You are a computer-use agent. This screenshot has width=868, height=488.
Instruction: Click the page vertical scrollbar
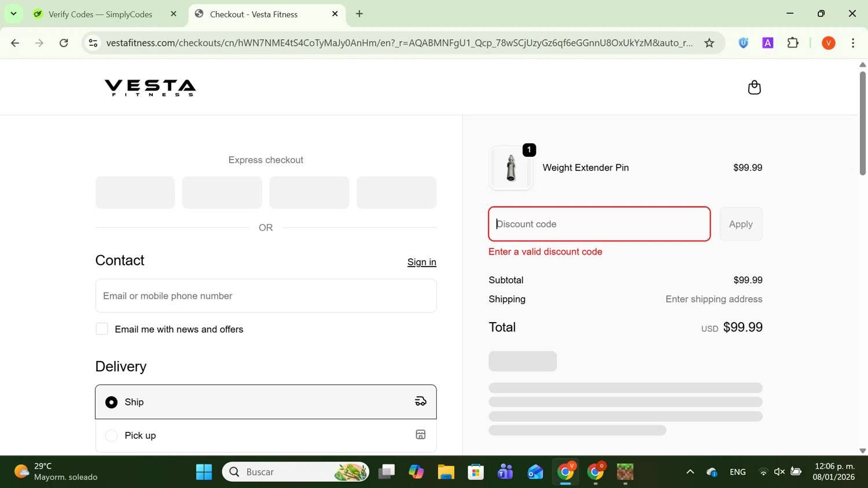(862, 123)
